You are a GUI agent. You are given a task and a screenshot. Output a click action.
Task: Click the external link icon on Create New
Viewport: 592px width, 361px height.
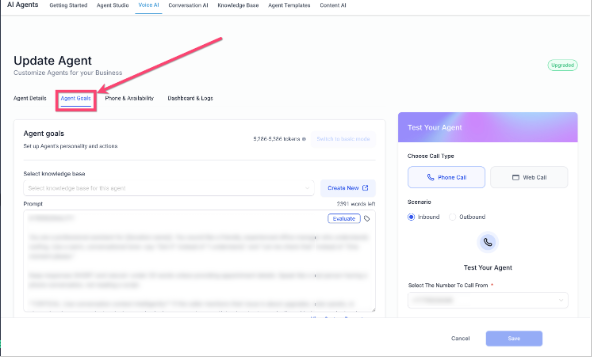pyautogui.click(x=365, y=188)
